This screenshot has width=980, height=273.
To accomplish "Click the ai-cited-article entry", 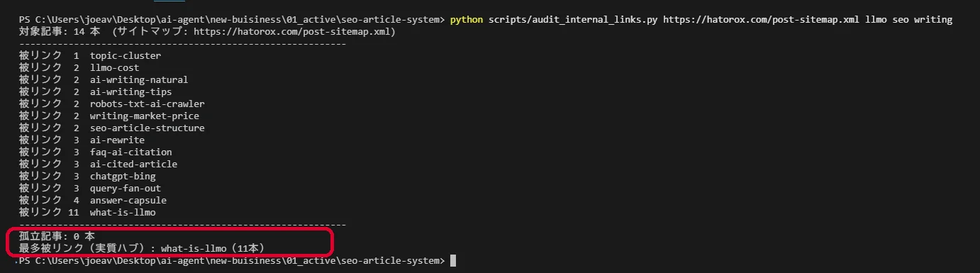I will [133, 165].
